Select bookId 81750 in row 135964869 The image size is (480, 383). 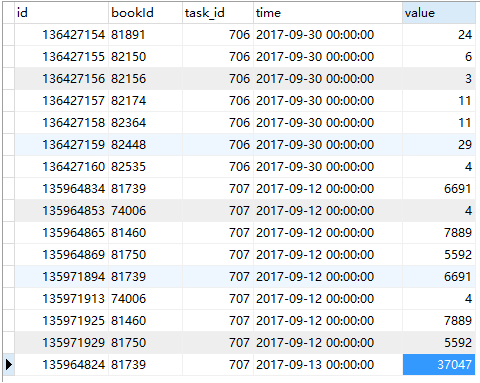pos(145,255)
